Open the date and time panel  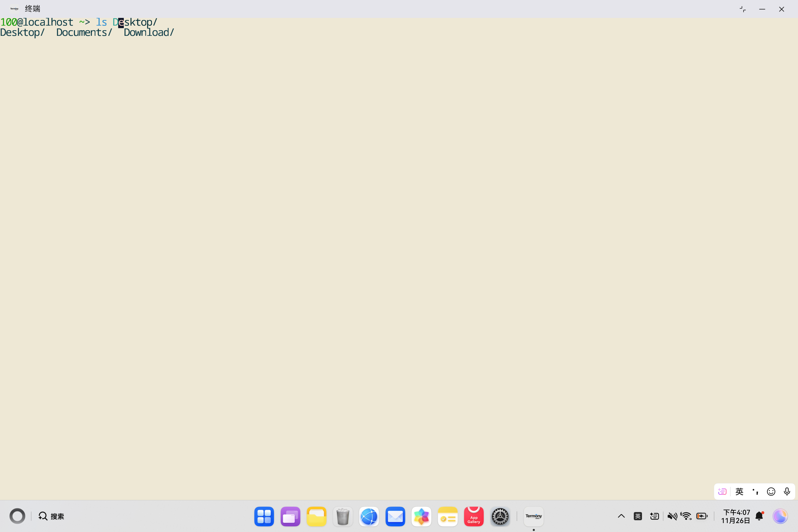[735, 516]
